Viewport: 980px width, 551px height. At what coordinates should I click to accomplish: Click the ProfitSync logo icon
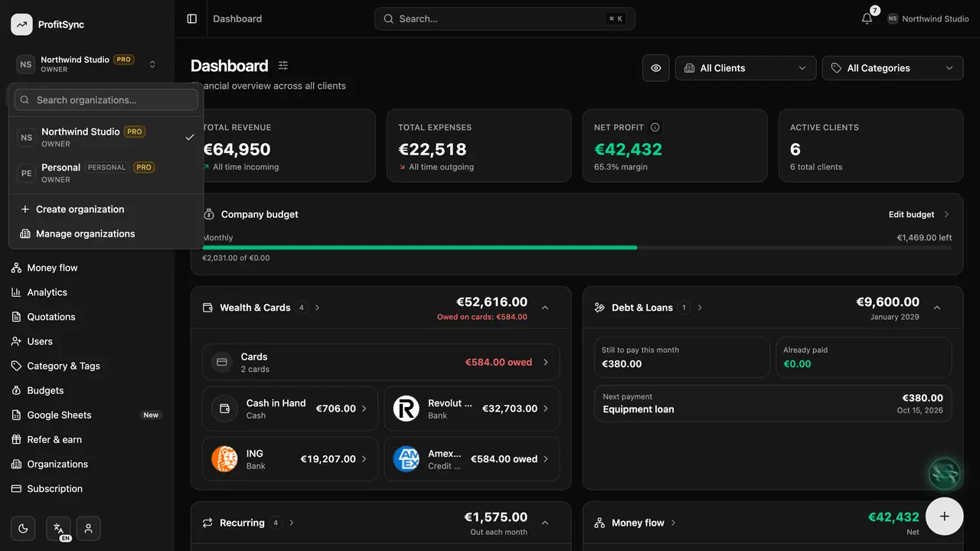(21, 24)
